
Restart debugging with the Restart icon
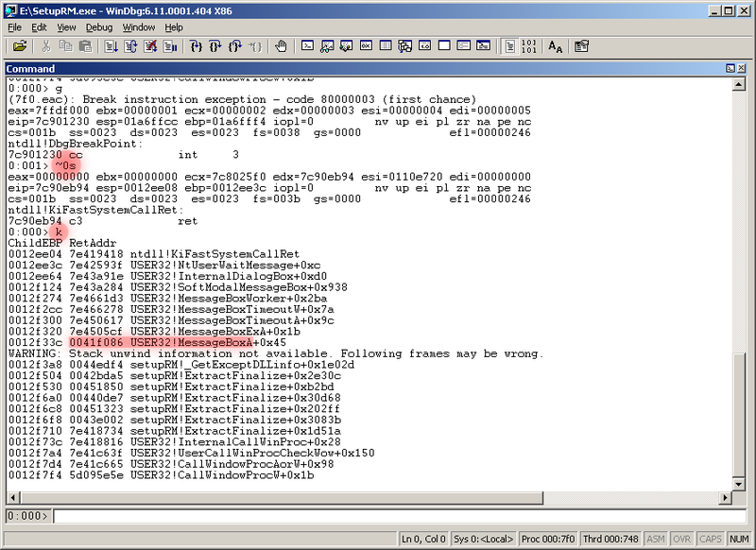(x=130, y=46)
